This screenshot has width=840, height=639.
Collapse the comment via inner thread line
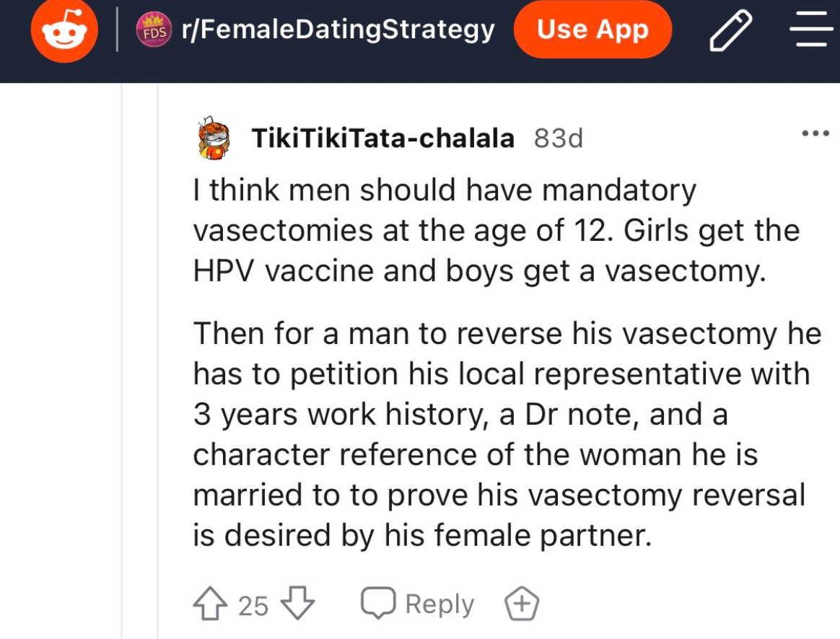coord(157,361)
